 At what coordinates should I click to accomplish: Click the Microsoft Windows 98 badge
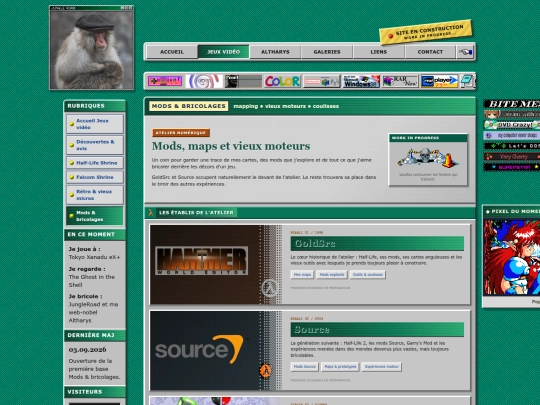[x=361, y=81]
